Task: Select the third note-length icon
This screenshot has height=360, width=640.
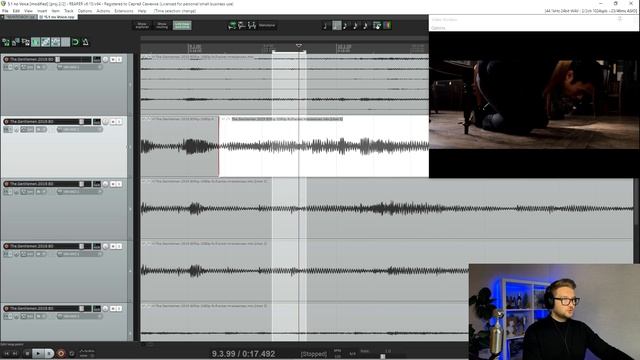Action: [346, 26]
